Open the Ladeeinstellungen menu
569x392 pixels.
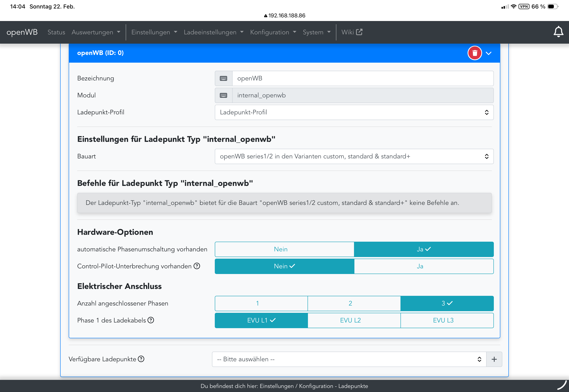(x=213, y=32)
